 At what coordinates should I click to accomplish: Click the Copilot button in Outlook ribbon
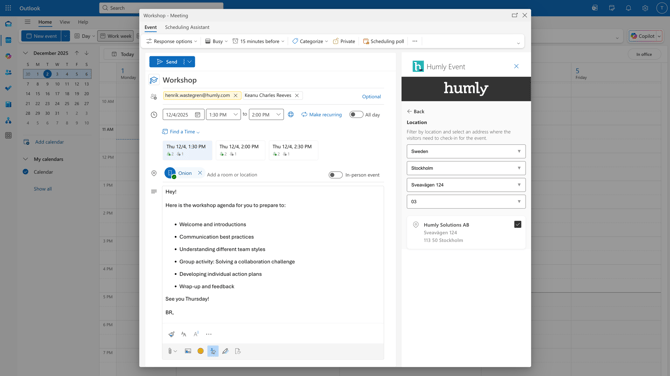(x=643, y=36)
